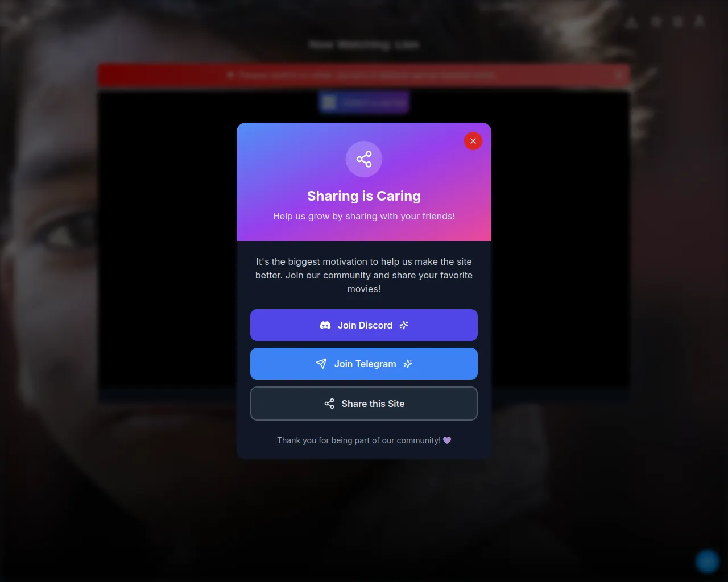Viewport: 728px width, 582px height.
Task: Click the 'Help us grow' subtitle text
Action: (364, 216)
